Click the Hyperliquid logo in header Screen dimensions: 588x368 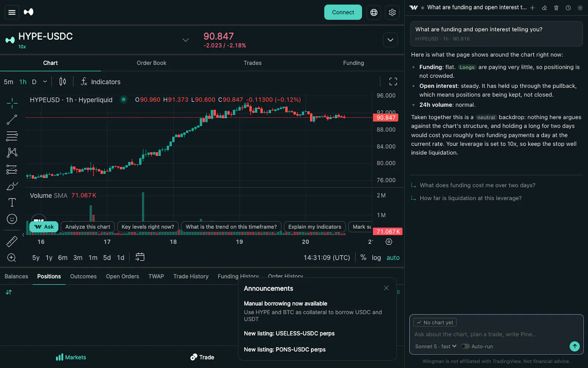pos(29,12)
